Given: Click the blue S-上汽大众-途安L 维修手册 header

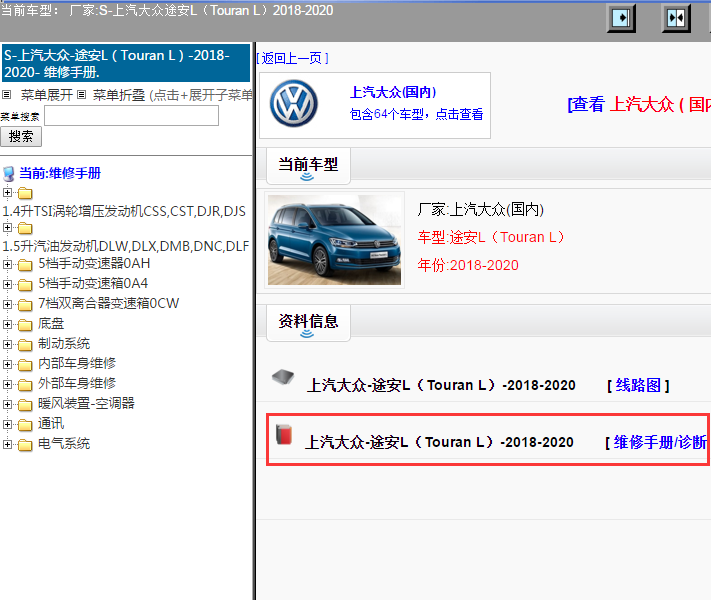Looking at the screenshot, I should tap(126, 63).
